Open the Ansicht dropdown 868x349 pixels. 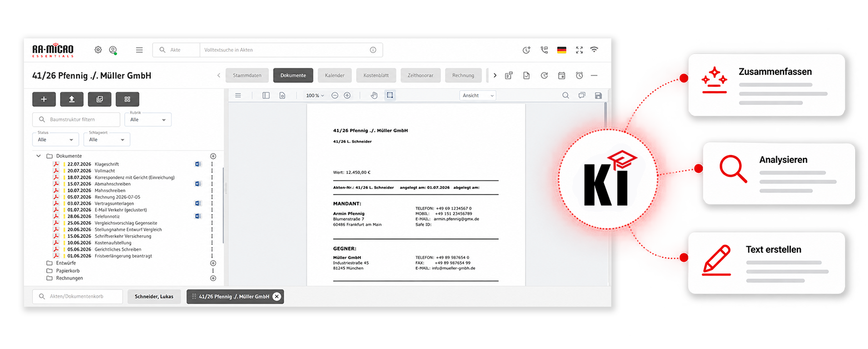[x=478, y=96]
